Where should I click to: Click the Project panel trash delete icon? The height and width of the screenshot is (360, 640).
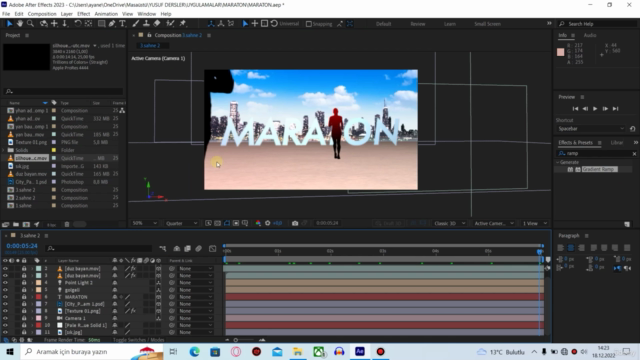coord(67,224)
